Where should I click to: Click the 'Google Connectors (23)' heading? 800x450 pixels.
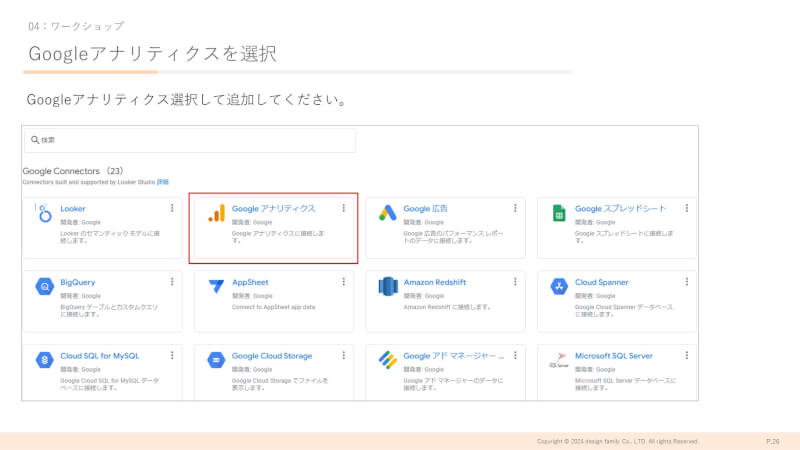point(73,171)
